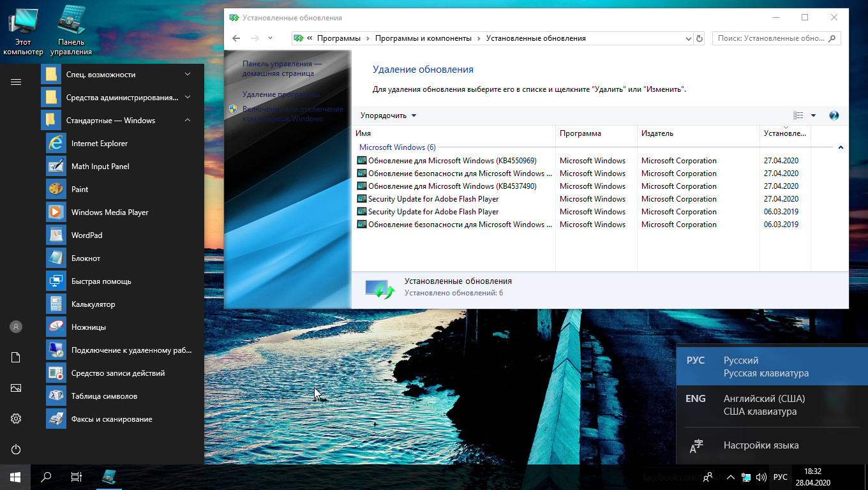The height and width of the screenshot is (490, 868).
Task: Open Подключение к удаленному рабочему столу
Action: pyautogui.click(x=119, y=350)
